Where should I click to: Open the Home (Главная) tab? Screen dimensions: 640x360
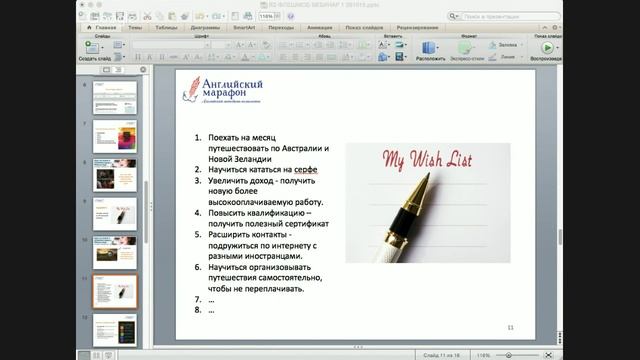point(102,27)
